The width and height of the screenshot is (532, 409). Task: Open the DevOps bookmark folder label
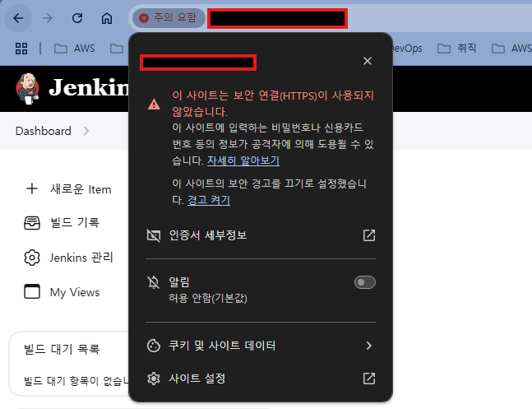tap(407, 49)
